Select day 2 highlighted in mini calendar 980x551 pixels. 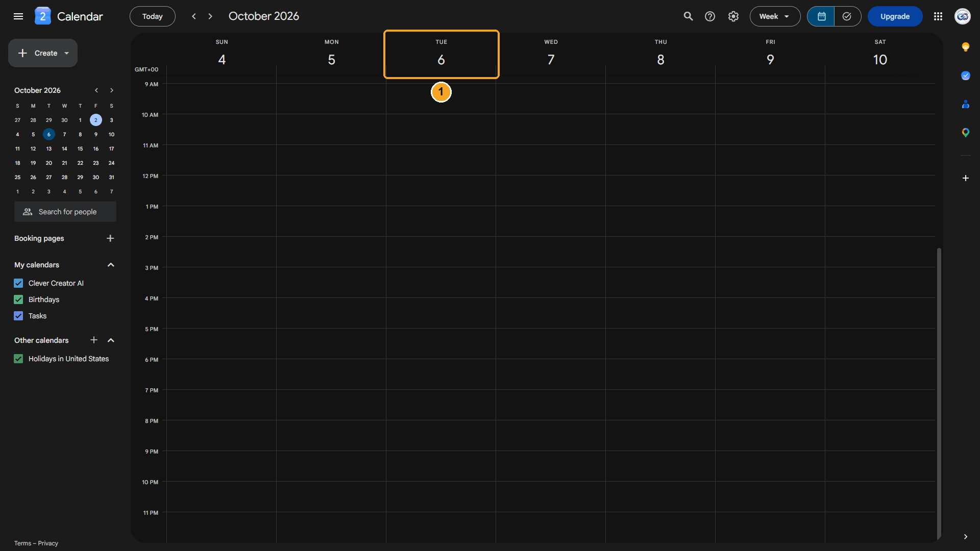coord(96,120)
